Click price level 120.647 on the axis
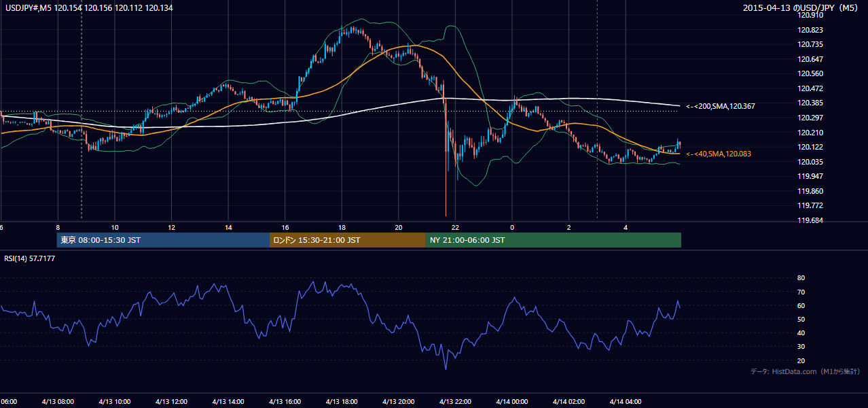Viewport: 868px width, 408px height. click(810, 59)
